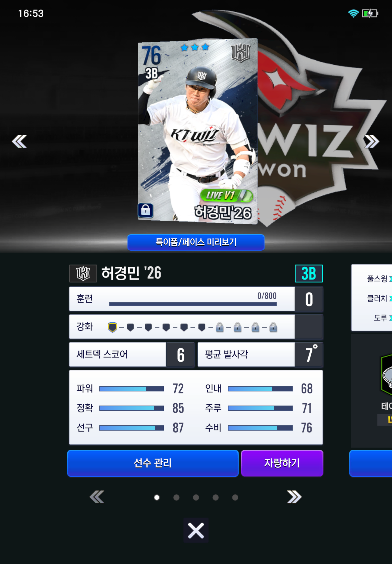
Task: Tap the 훈련 training progress bar
Action: click(x=193, y=304)
